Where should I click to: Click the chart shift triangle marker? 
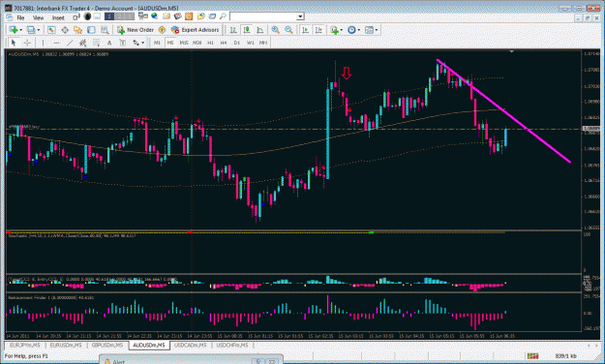(x=512, y=51)
